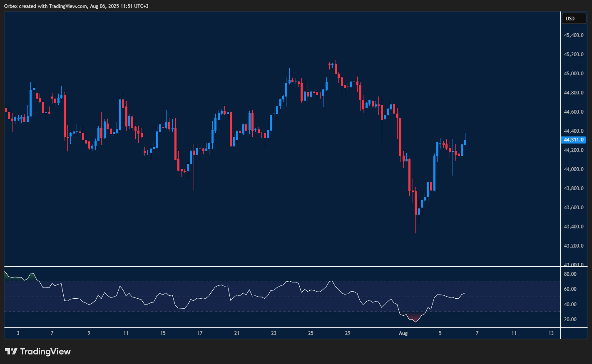
Task: Click the 45,400.0 price axis label
Action: 574,35
